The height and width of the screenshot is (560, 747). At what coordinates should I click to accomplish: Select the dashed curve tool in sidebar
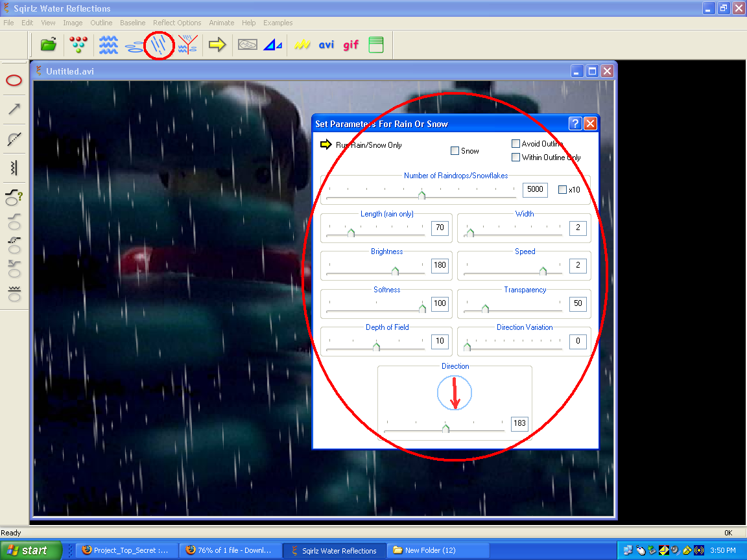tap(14, 139)
